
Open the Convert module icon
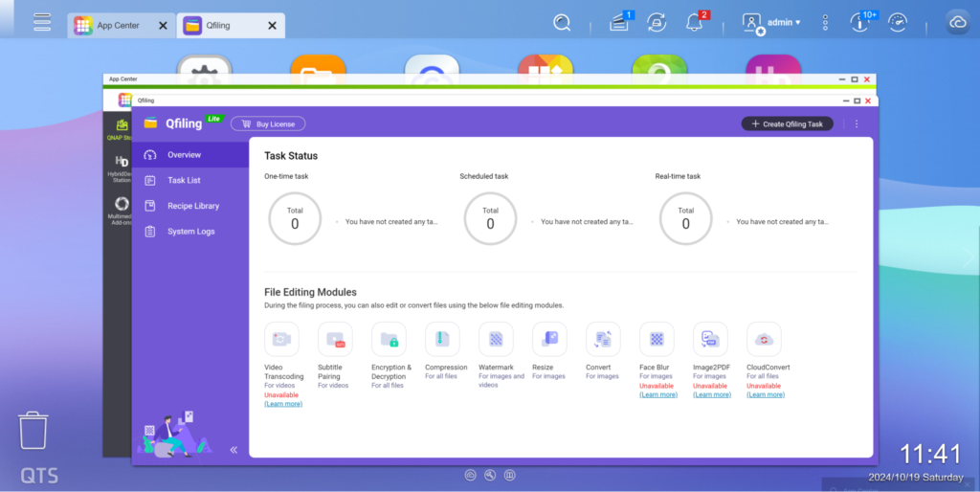pyautogui.click(x=603, y=339)
